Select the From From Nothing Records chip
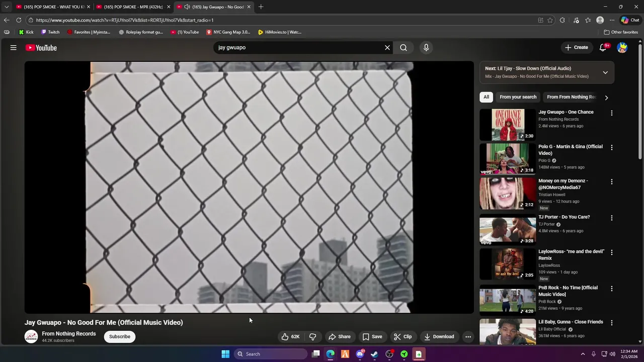Screen dimensions: 644x362 coord(571,97)
